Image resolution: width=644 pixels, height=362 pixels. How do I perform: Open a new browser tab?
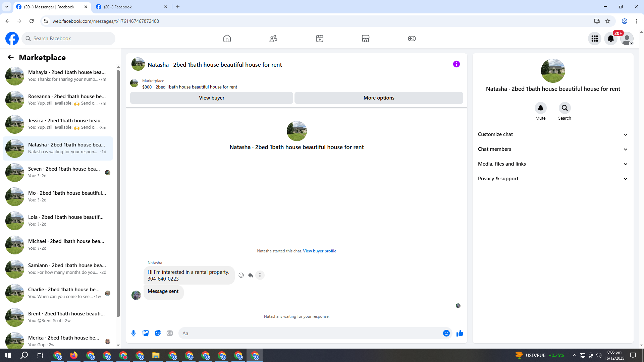click(178, 7)
